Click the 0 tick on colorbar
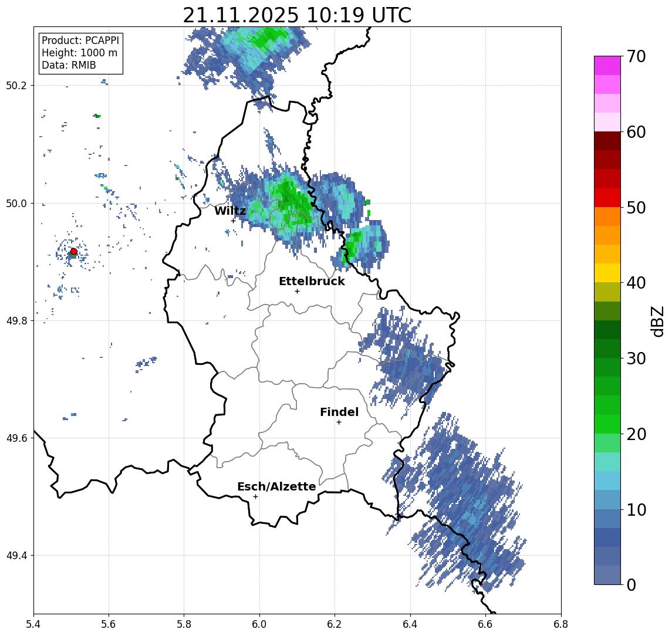 632,584
